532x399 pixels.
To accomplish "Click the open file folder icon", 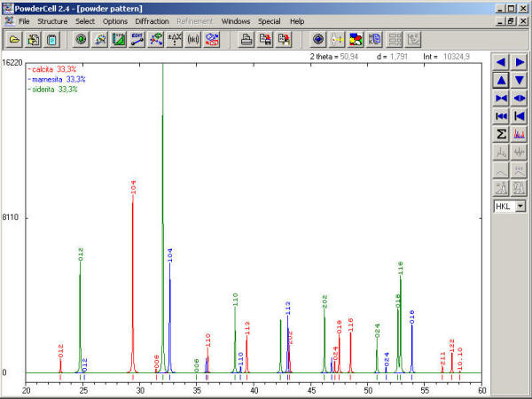I will tap(15, 39).
